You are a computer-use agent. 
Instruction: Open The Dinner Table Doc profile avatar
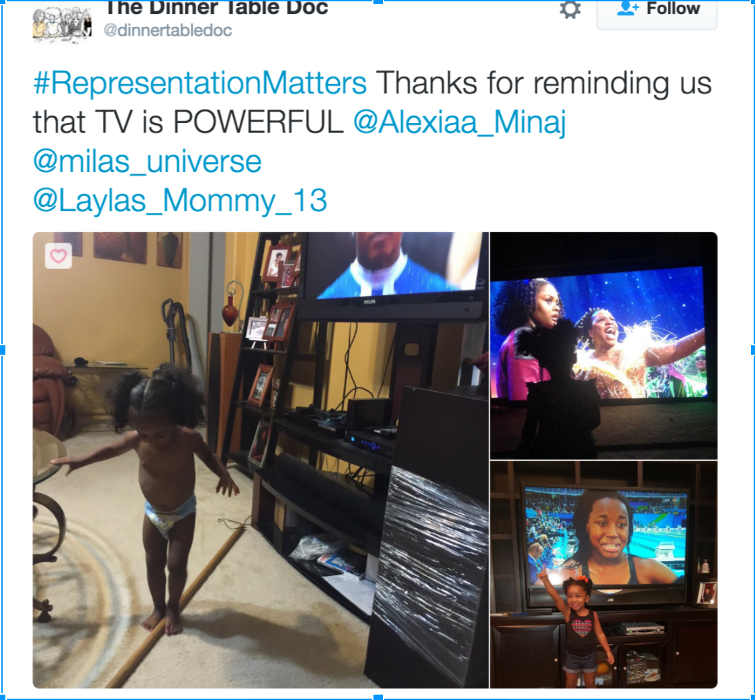[x=62, y=25]
